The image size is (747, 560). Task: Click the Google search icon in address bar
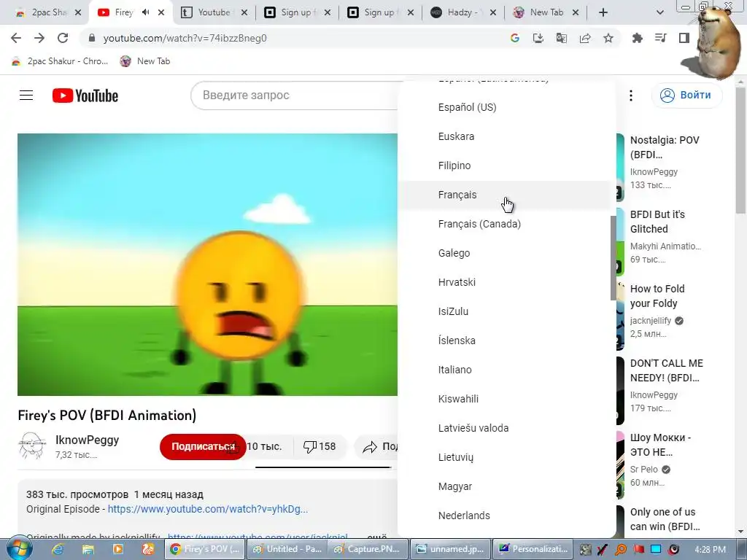coord(514,38)
